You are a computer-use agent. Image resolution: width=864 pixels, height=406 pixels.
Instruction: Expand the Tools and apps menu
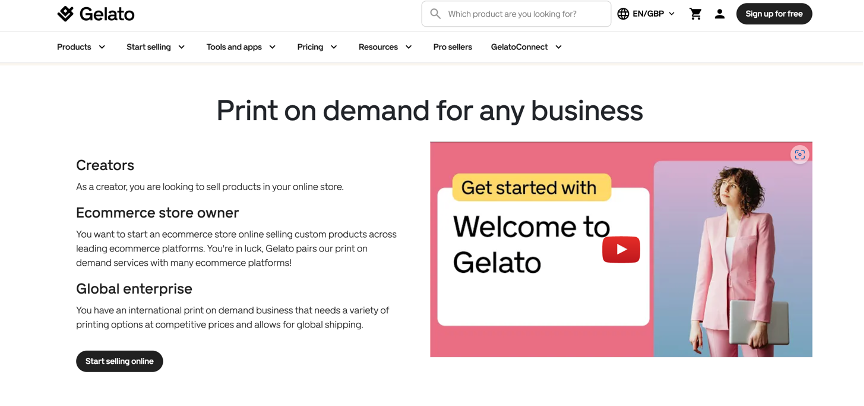click(x=241, y=47)
